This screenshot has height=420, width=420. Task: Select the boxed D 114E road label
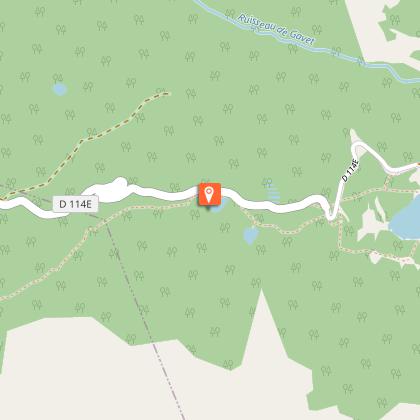[x=75, y=204]
